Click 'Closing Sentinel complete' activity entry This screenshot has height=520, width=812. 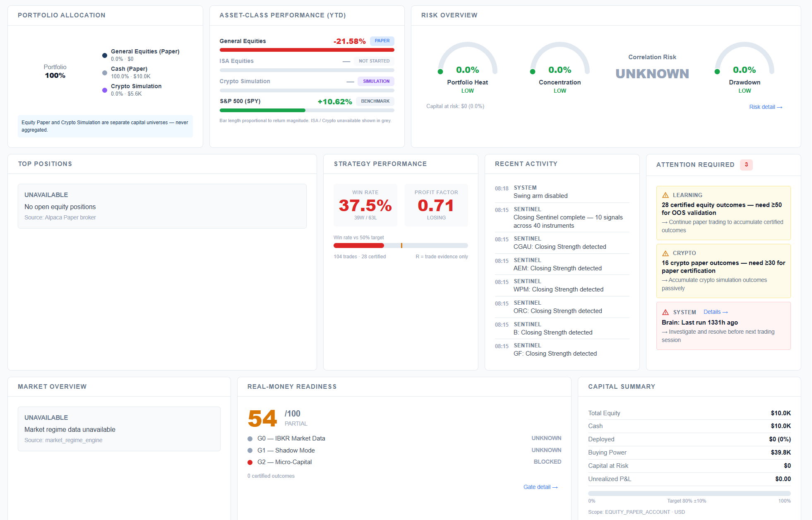pyautogui.click(x=562, y=217)
